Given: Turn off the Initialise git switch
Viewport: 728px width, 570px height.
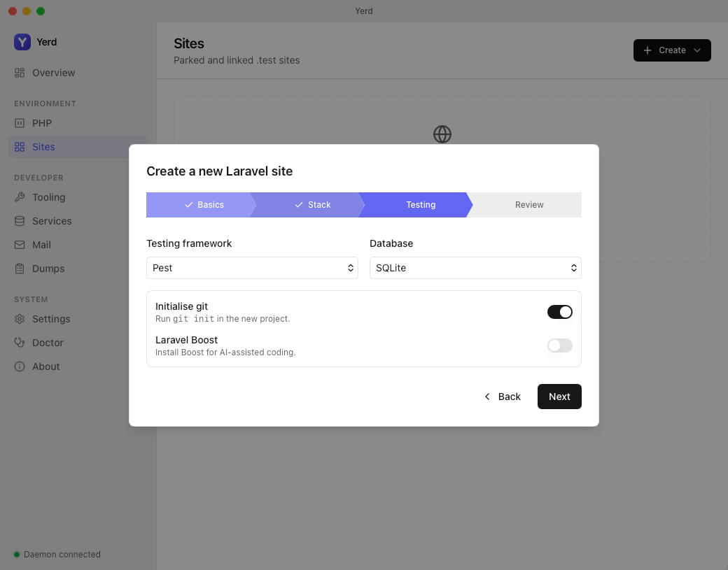Looking at the screenshot, I should (559, 312).
